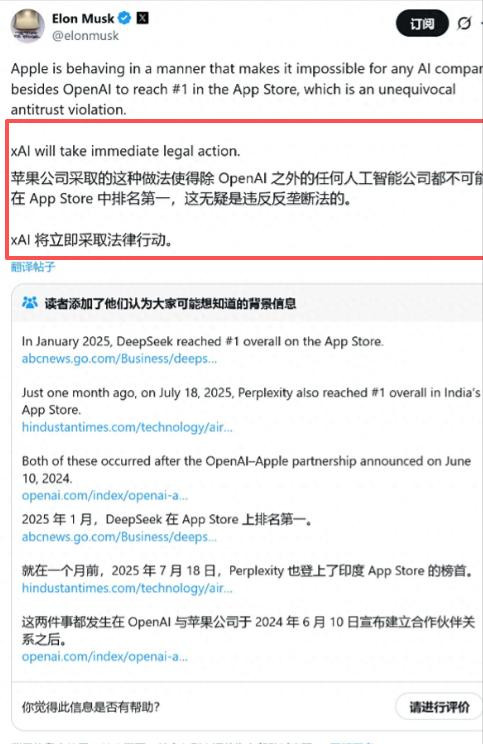
Task: Open Elon Musk's profile avatar
Action: click(28, 26)
